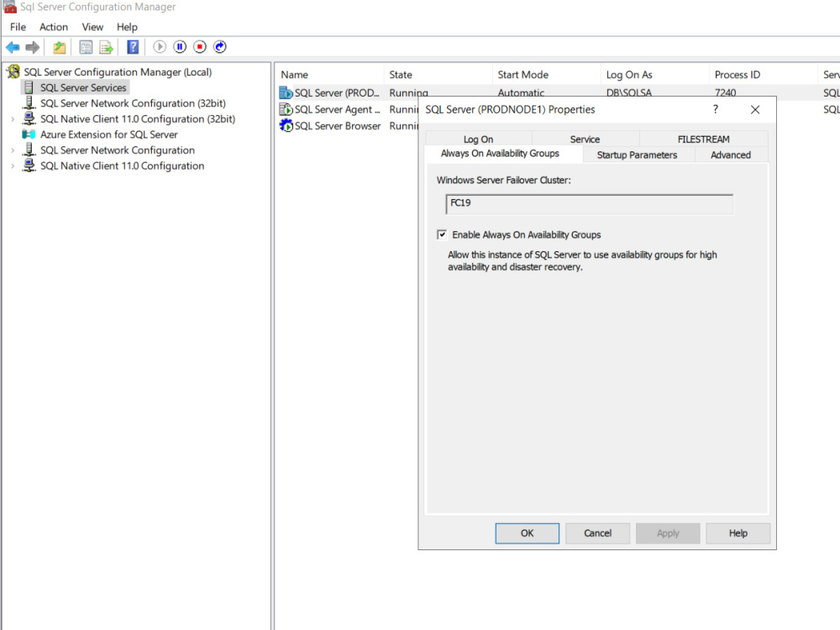
Task: Click the Up one level folder icon
Action: pyautogui.click(x=60, y=47)
